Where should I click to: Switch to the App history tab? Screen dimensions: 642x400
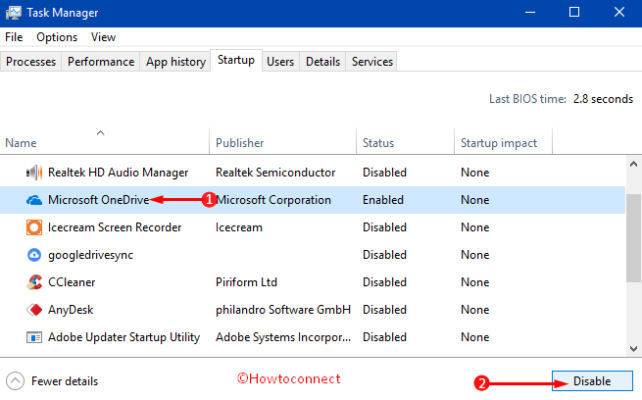(x=176, y=62)
